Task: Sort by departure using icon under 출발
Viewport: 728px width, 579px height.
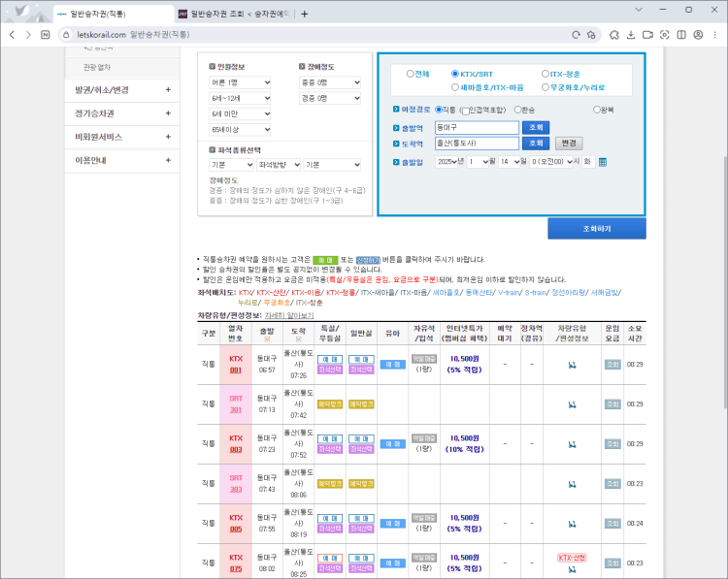Action: tap(267, 339)
